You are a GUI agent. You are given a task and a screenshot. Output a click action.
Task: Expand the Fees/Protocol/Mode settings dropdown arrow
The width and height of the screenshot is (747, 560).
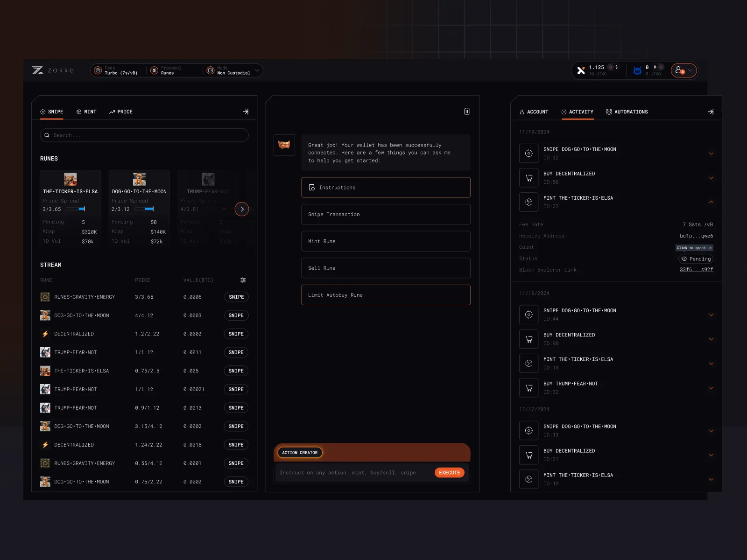point(257,70)
